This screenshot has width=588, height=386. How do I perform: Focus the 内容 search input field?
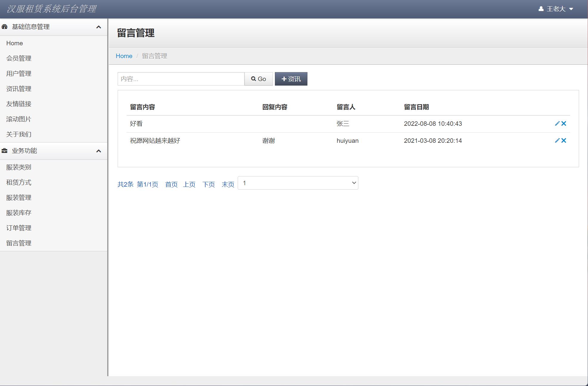click(181, 79)
